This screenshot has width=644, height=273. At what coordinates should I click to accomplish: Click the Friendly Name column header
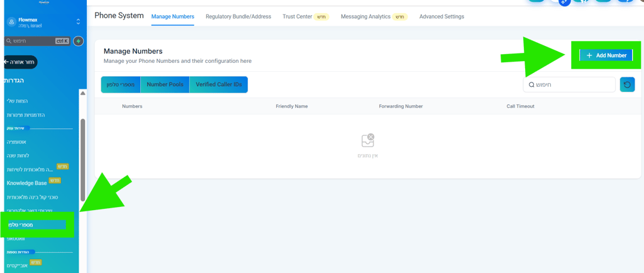tap(292, 106)
